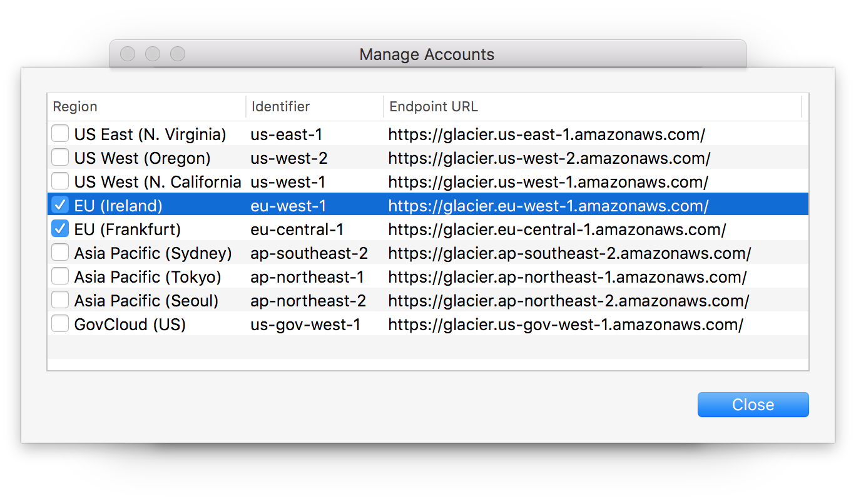Viewport: 856px width, 504px height.
Task: Select the GovCloud (US) region name
Action: click(x=130, y=325)
